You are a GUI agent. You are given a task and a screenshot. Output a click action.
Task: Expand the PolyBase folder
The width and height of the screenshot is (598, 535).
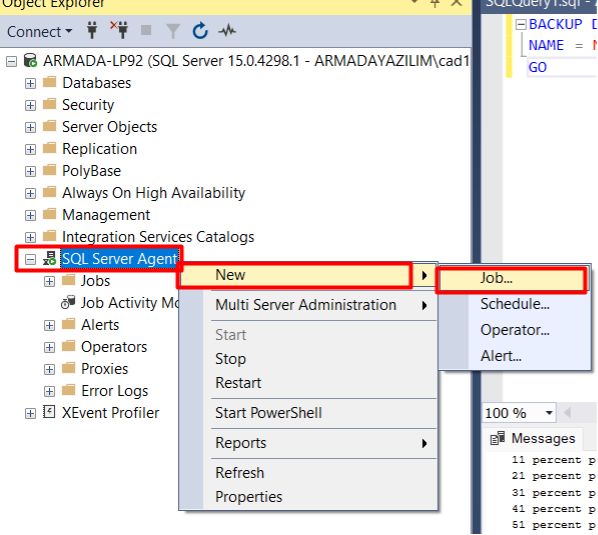[30, 172]
